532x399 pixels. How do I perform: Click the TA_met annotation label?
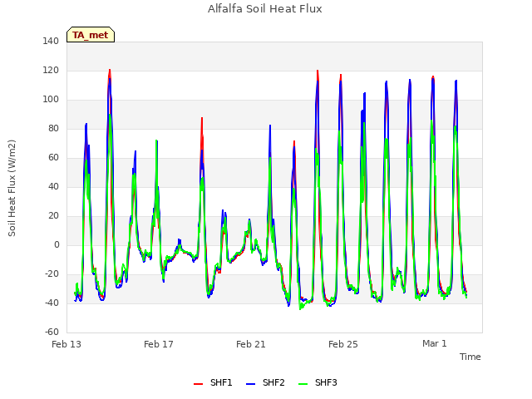coord(91,35)
